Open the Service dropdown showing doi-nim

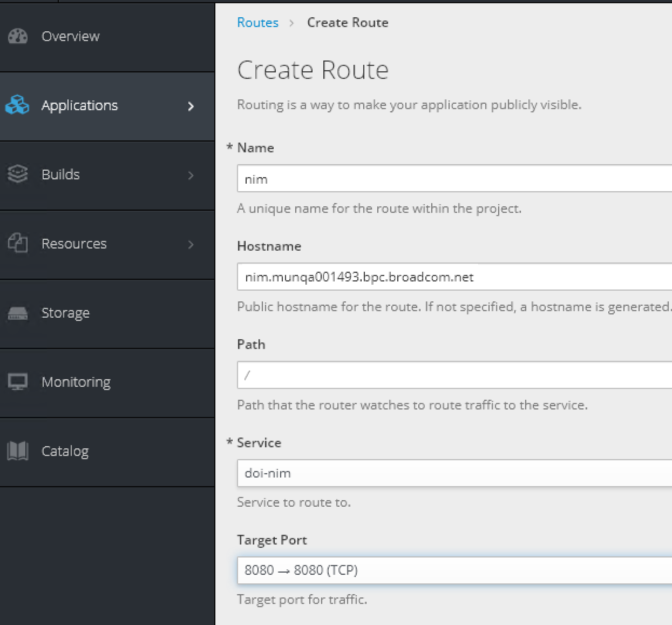pyautogui.click(x=453, y=473)
